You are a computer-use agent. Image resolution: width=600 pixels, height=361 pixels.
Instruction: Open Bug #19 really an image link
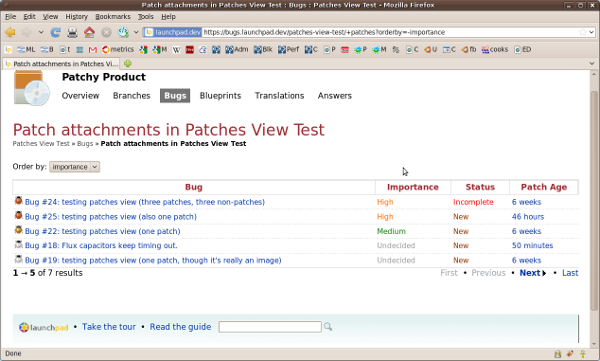(153, 260)
